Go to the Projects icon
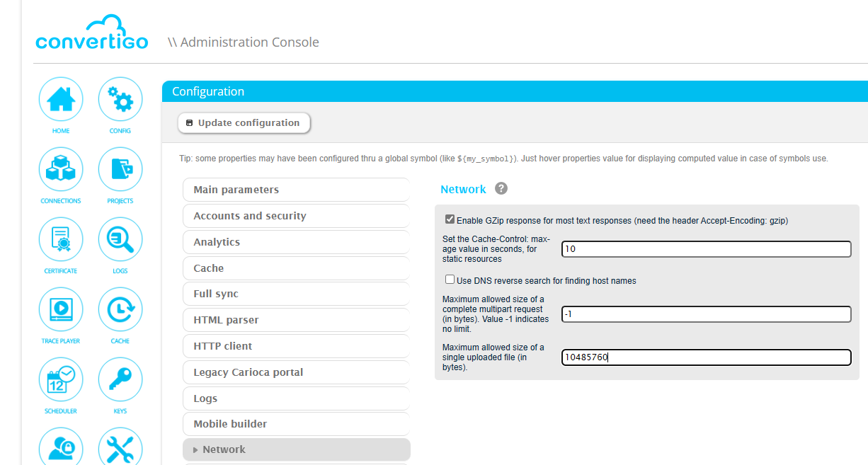This screenshot has height=465, width=868. pyautogui.click(x=120, y=169)
